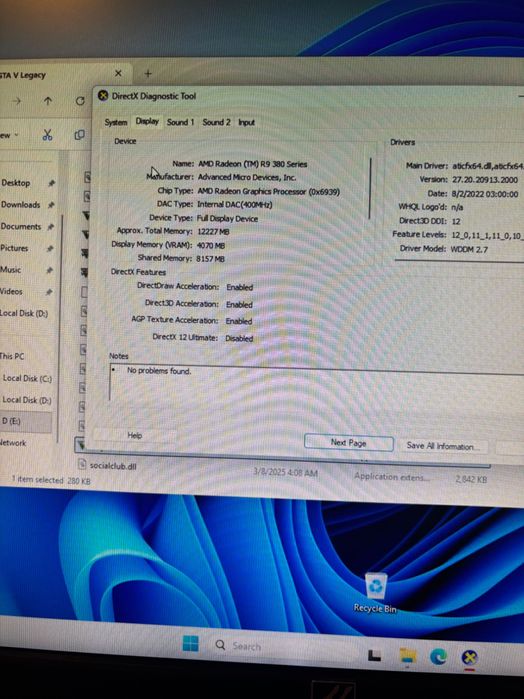Select Network in Explorer sidebar
This screenshot has height=699, width=524.
(x=13, y=443)
